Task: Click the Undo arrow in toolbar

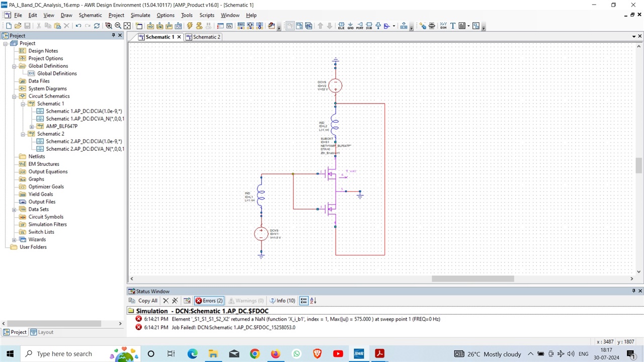Action: click(x=78, y=26)
